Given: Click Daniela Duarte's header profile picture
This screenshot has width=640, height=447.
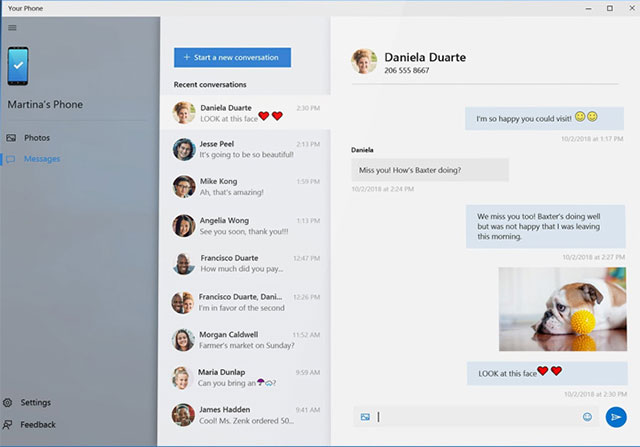Looking at the screenshot, I should click(364, 62).
